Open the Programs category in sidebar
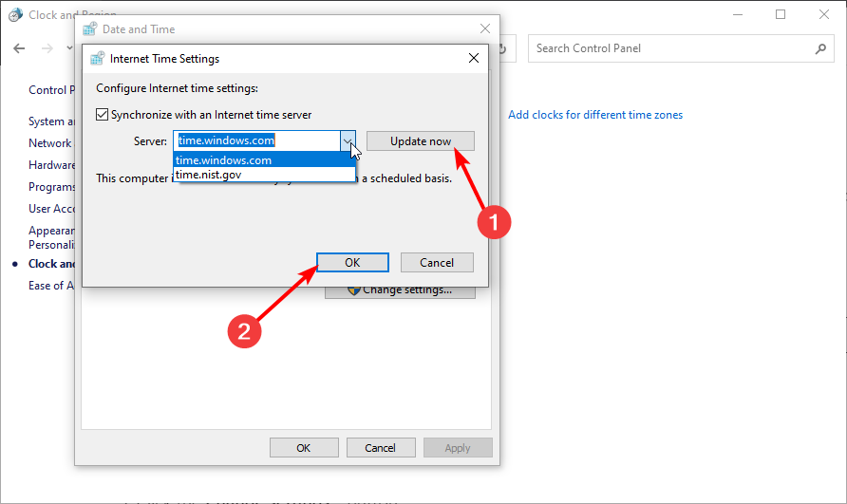 (x=51, y=187)
